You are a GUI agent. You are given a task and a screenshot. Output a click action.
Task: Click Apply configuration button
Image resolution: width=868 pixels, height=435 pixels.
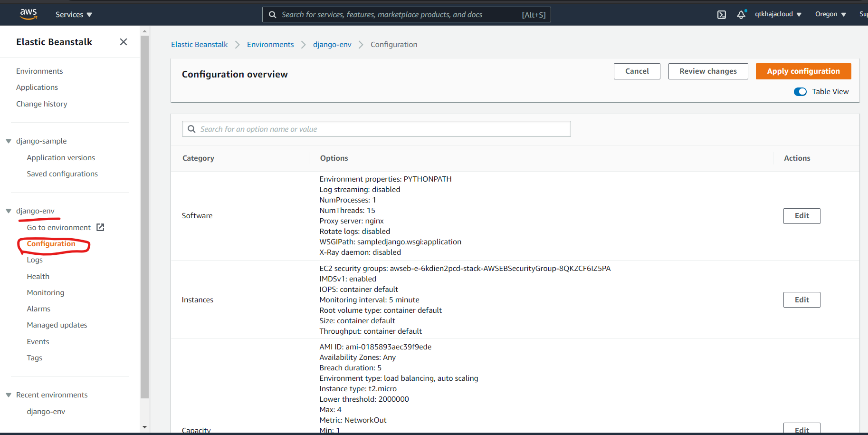[803, 71]
